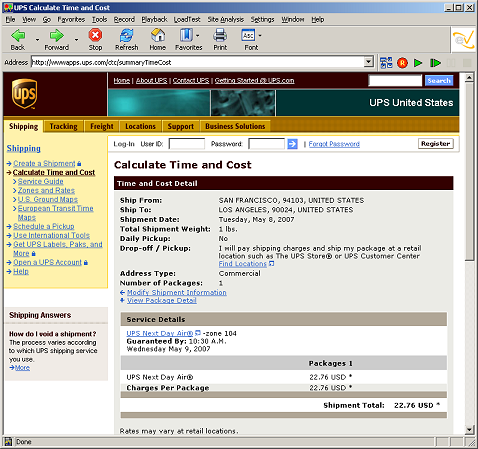This screenshot has height=449, width=478.
Task: Open the Settings menu
Action: tap(262, 20)
